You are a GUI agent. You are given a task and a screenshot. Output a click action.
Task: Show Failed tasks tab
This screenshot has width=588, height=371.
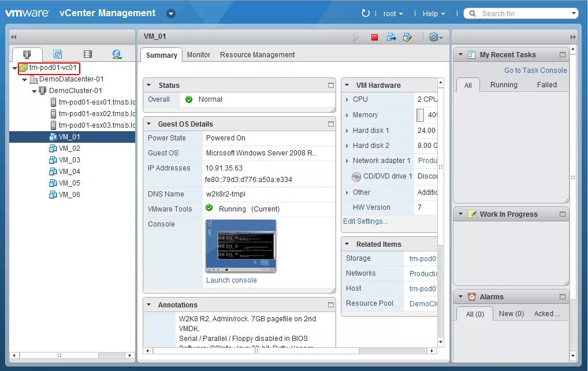[547, 85]
